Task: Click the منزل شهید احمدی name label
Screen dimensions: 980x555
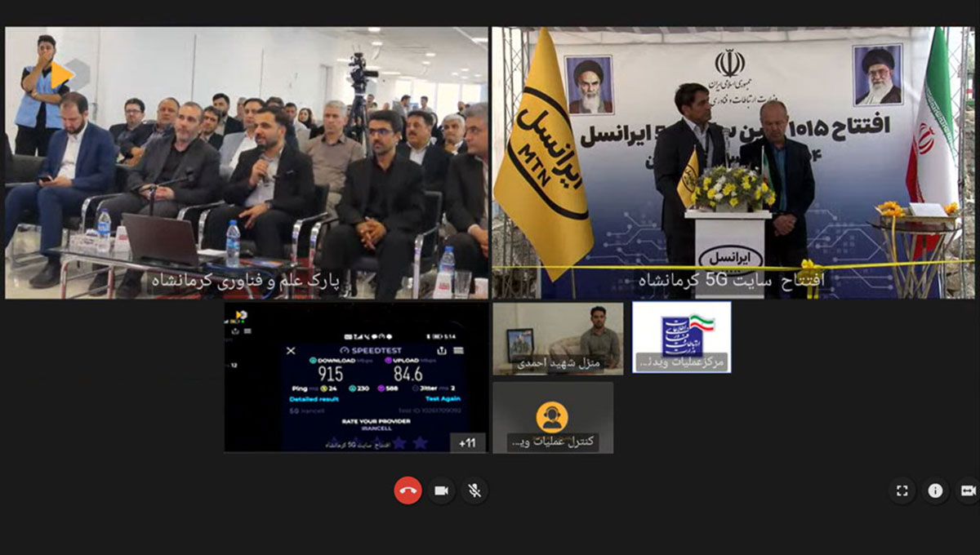Action: pyautogui.click(x=559, y=364)
